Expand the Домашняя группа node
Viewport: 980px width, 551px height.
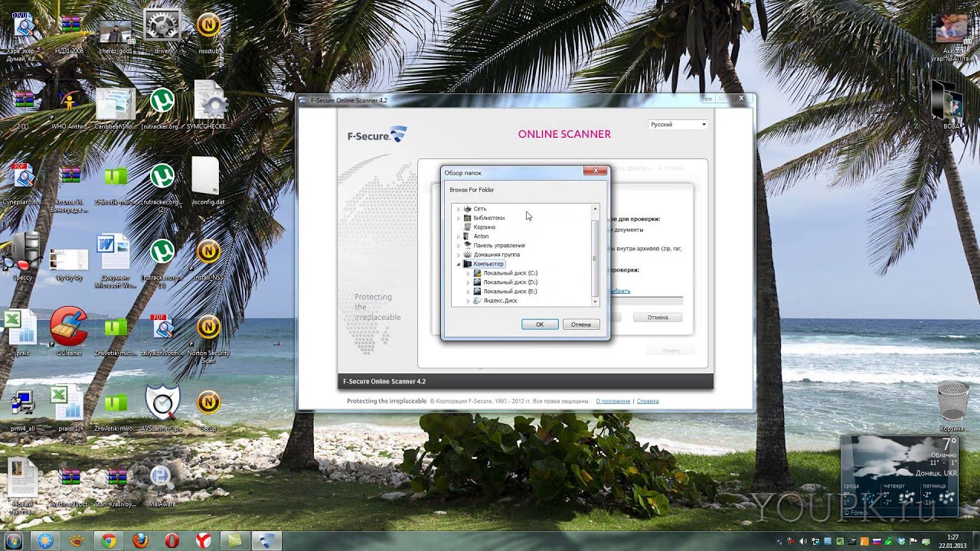click(x=459, y=255)
